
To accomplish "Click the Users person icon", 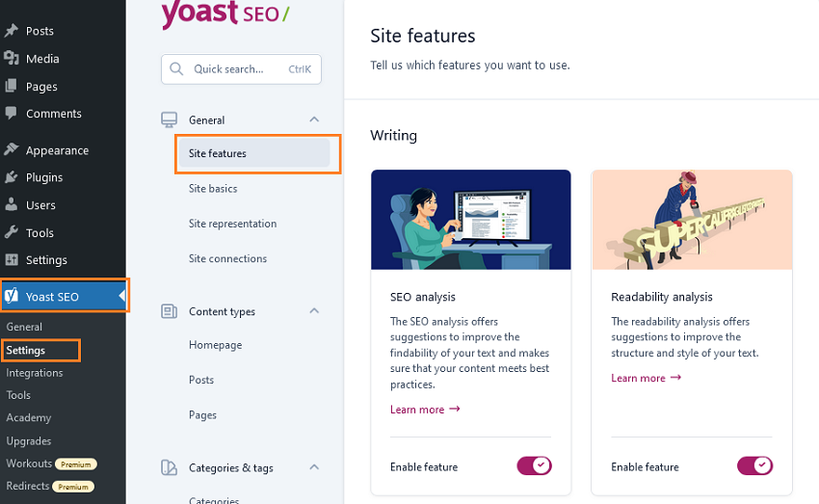I will point(11,204).
